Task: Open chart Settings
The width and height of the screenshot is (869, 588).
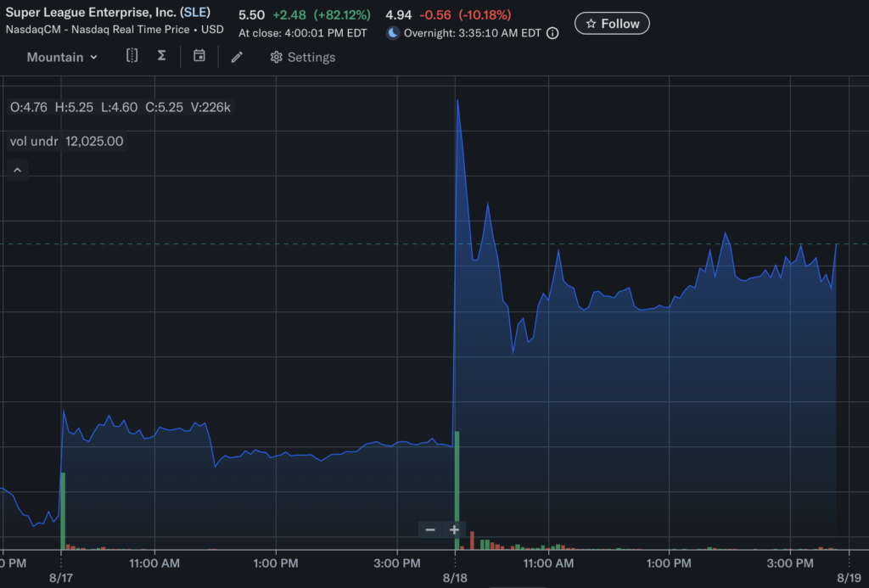Action: pos(303,57)
